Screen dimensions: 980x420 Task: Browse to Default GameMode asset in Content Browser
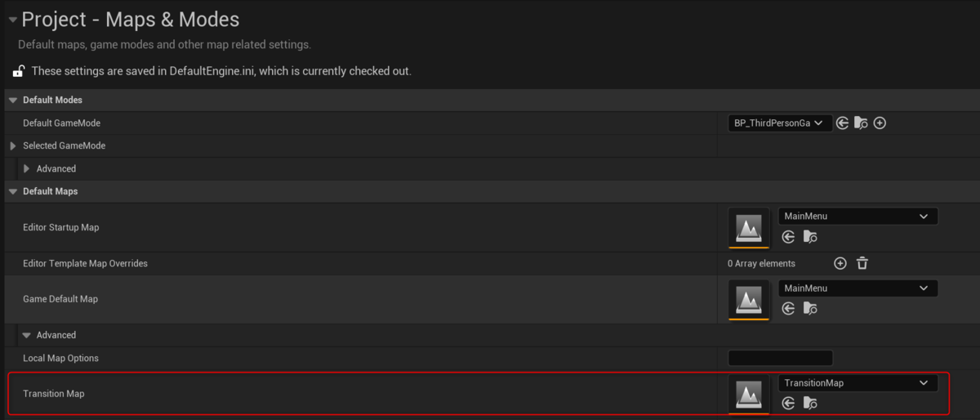861,123
